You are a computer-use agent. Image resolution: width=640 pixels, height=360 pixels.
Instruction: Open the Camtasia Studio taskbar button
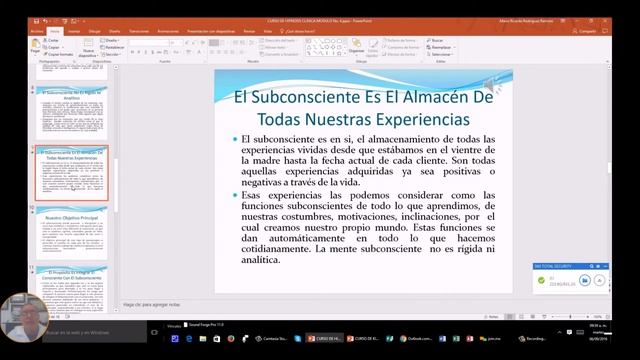pos(271,338)
